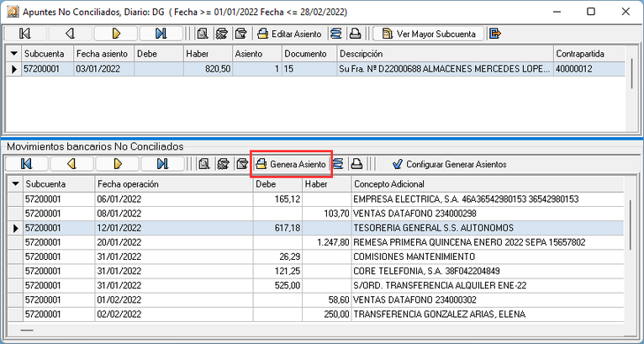Click stacked blue layers icon in Apuntes toolbar
Image resolution: width=644 pixels, height=344 pixels.
point(336,34)
